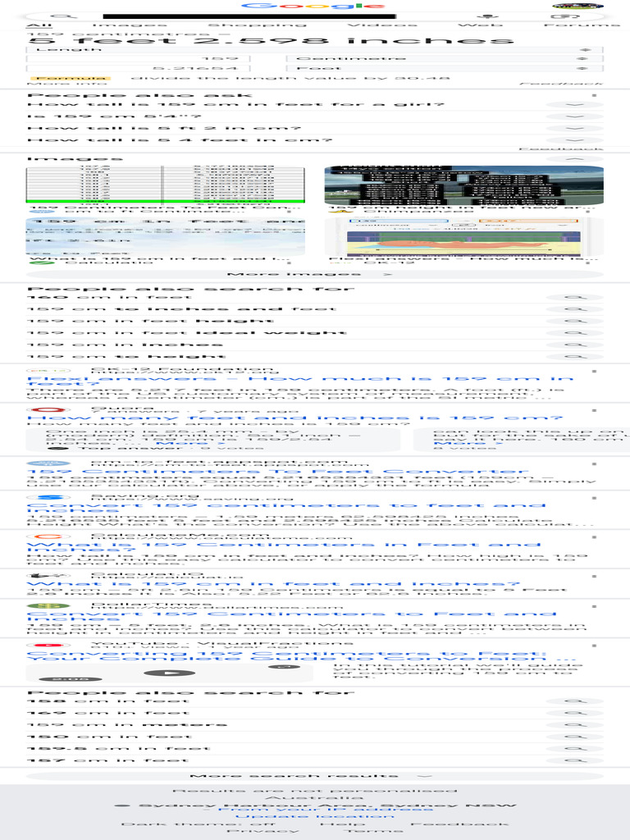This screenshot has width=630, height=840.
Task: Select the All tab
Action: pyautogui.click(x=39, y=25)
